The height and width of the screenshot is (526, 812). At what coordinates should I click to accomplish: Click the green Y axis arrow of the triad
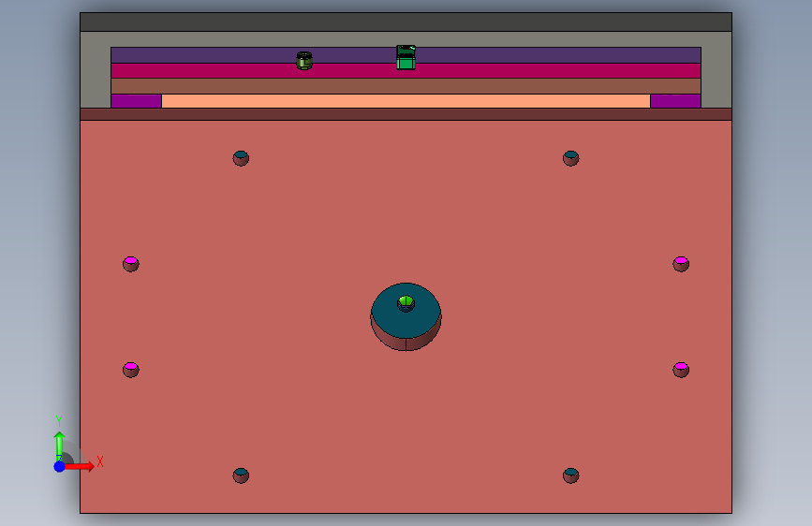click(60, 446)
